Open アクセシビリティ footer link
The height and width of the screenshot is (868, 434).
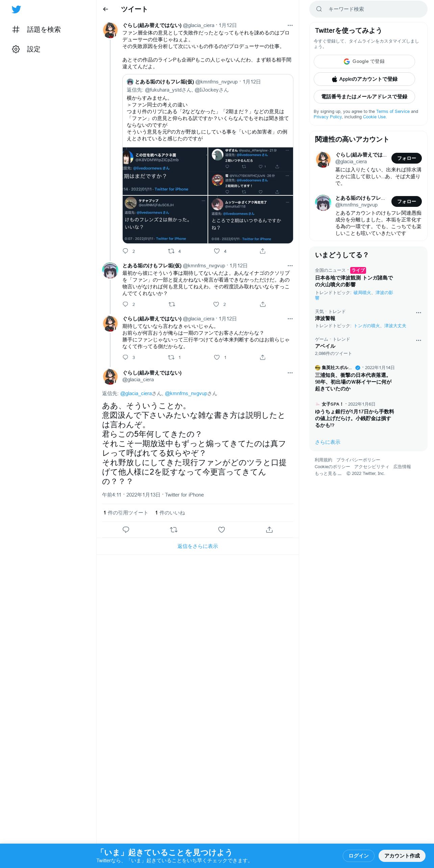(372, 466)
